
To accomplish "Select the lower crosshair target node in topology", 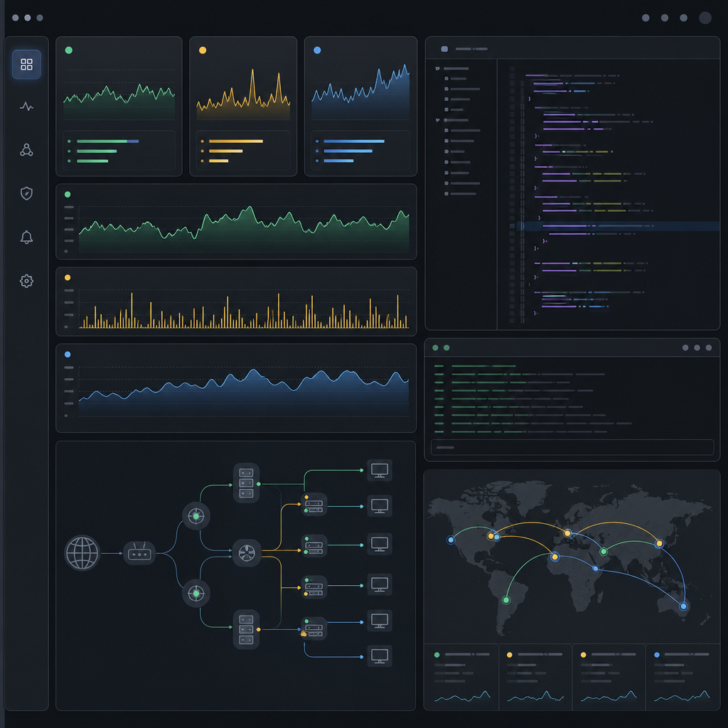I will pos(196,594).
